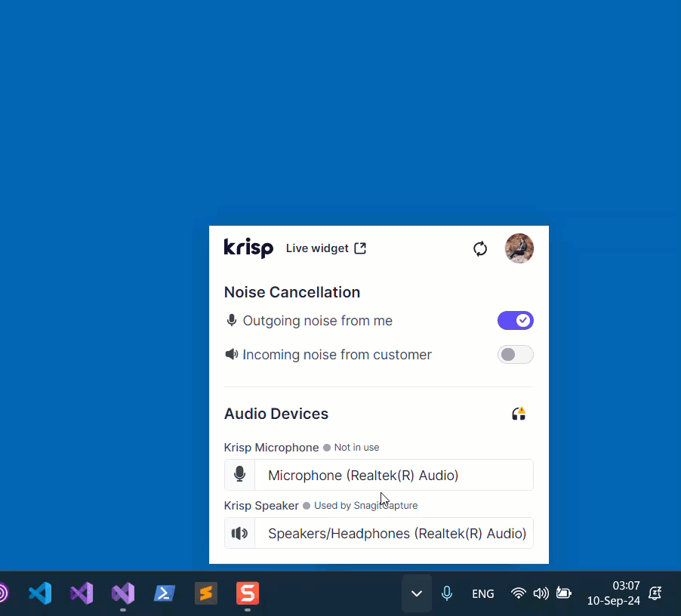Disable Outgoing noise from me toggle
The width and height of the screenshot is (681, 616).
pyautogui.click(x=515, y=321)
